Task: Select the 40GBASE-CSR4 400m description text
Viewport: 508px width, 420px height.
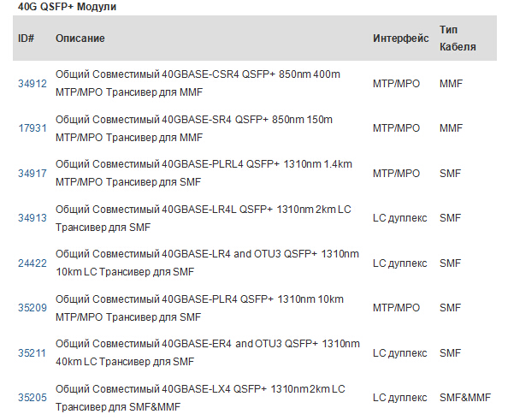Action: (198, 83)
